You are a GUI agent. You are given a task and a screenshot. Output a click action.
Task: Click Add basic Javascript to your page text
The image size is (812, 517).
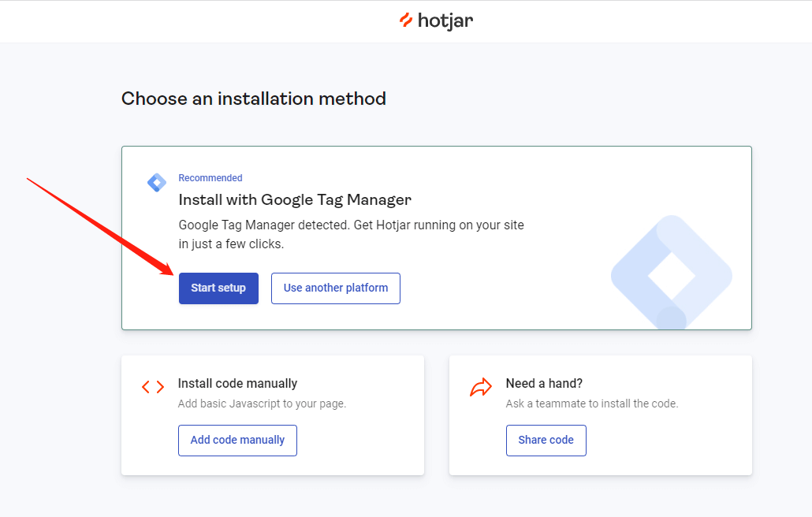click(x=262, y=404)
